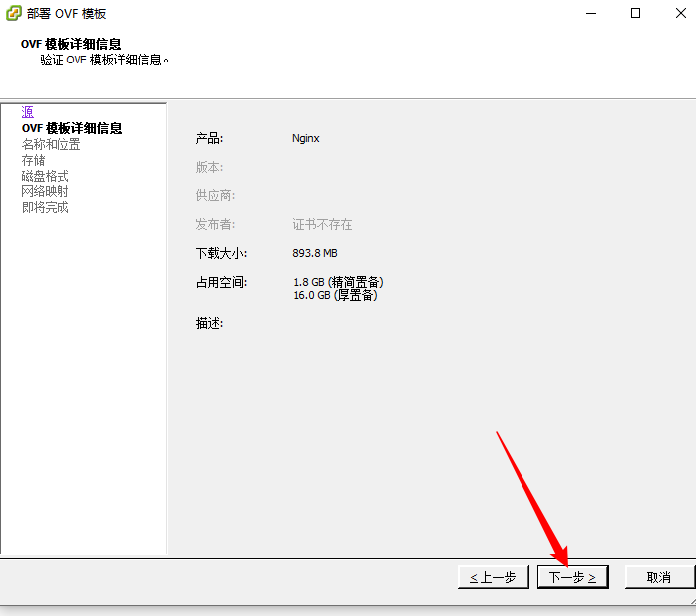Screen dimensions: 696x616
Task: Click the VMware vSphere icon in title bar
Action: tap(14, 14)
